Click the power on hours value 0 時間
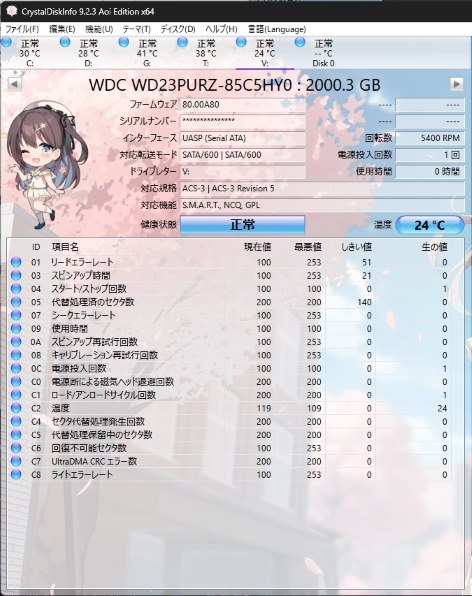The height and width of the screenshot is (596, 472). pyautogui.click(x=430, y=171)
